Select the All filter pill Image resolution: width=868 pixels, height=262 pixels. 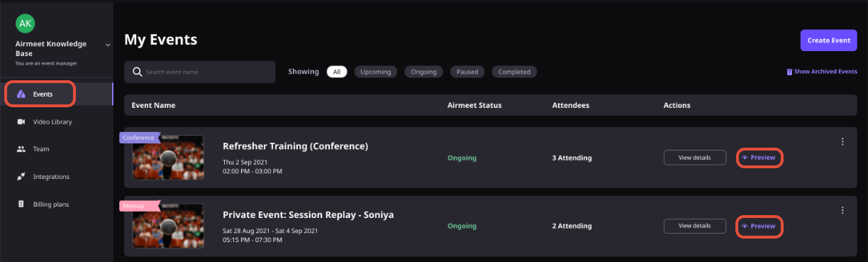[337, 72]
